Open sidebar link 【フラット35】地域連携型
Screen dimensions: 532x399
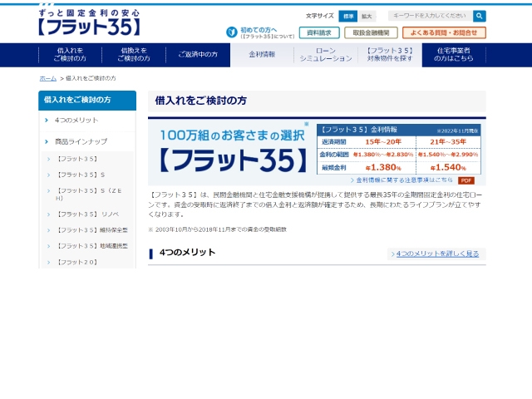click(91, 246)
